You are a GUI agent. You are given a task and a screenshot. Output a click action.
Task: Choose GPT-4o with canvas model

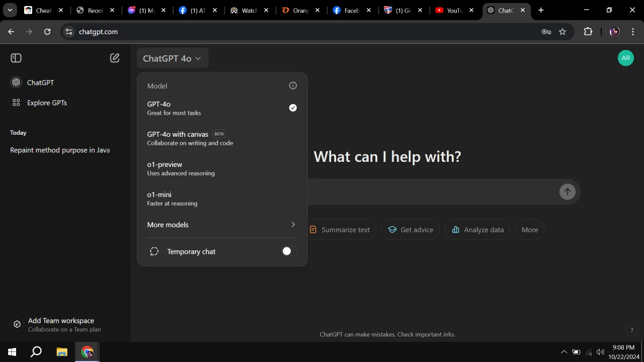[x=222, y=138]
